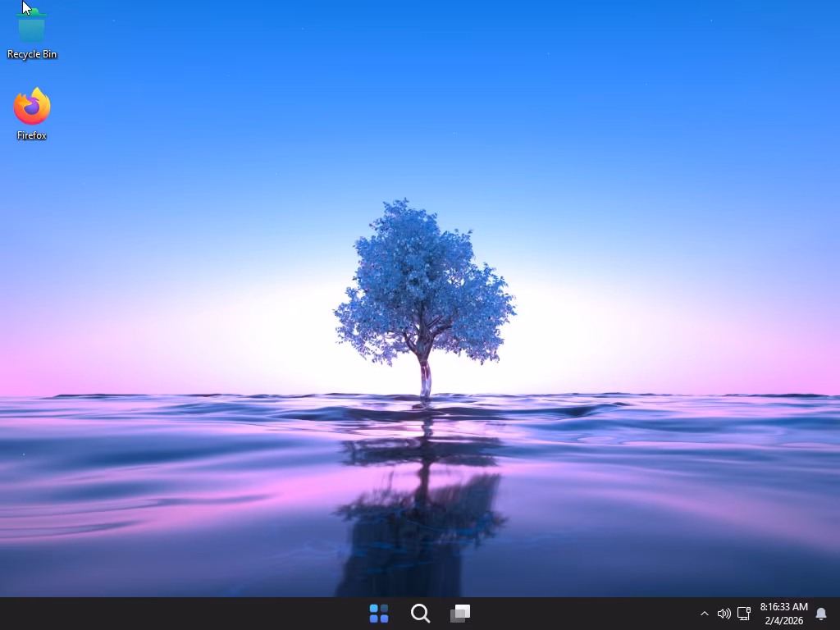Click the 2/4/2026 date in taskbar
Image resolution: width=840 pixels, height=630 pixels.
click(783, 621)
